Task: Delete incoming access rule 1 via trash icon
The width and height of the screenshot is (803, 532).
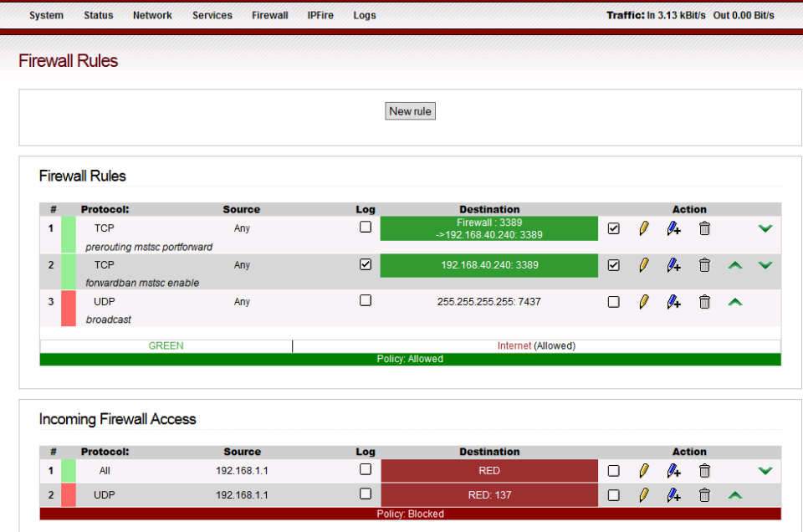Action: [704, 471]
